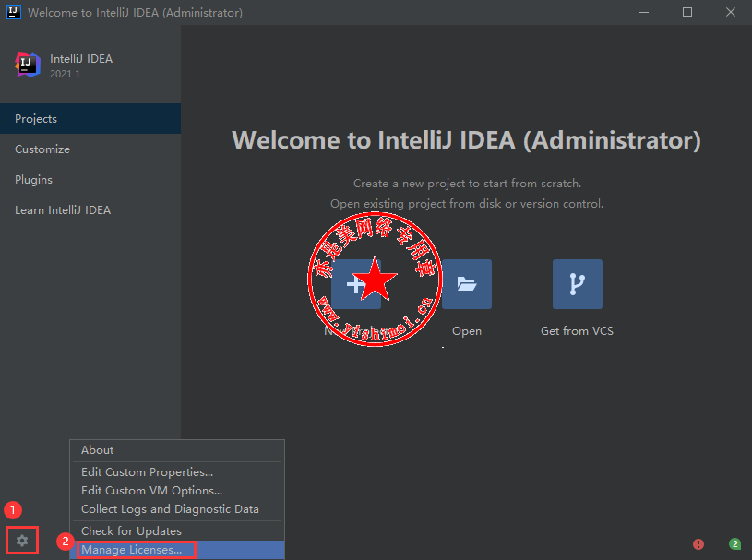
Task: Click Collect Logs and Diagnostic Data
Action: (x=170, y=509)
